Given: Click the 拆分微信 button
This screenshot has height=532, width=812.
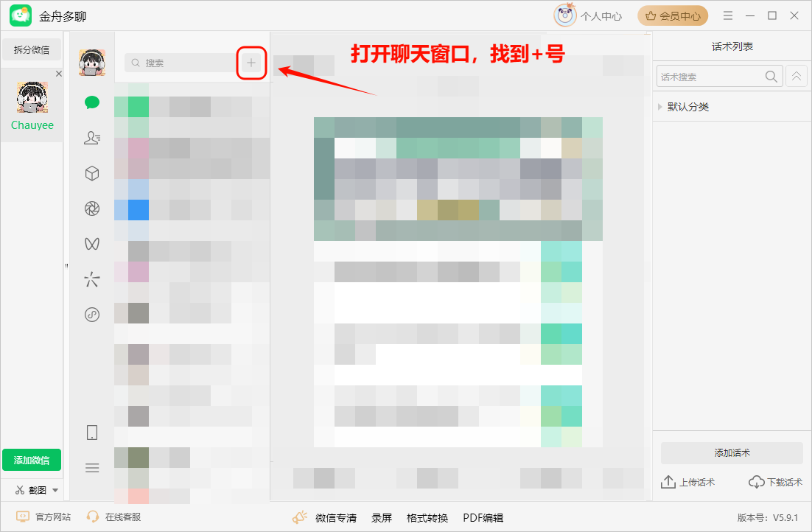Looking at the screenshot, I should pyautogui.click(x=32, y=49).
